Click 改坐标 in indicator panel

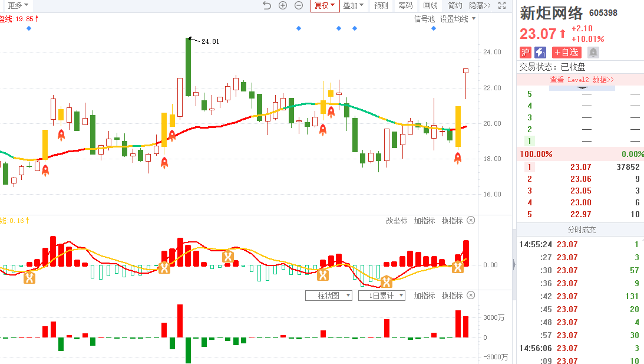point(397,221)
